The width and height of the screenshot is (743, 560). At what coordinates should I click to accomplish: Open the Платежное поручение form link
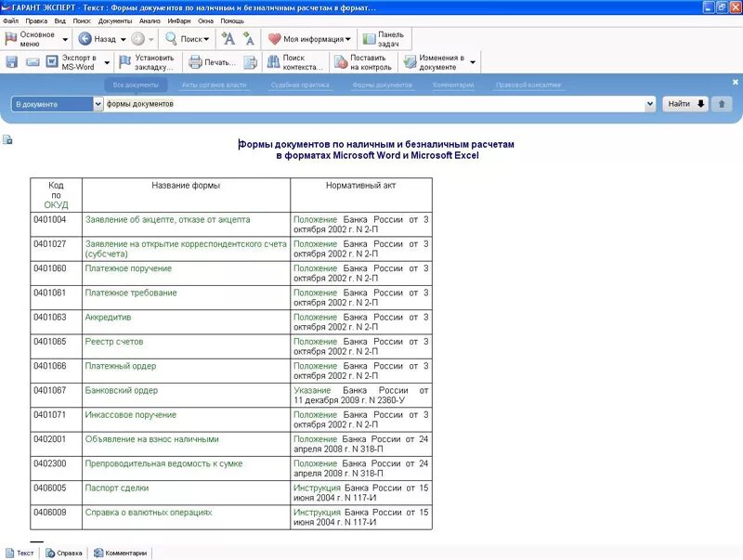(128, 268)
